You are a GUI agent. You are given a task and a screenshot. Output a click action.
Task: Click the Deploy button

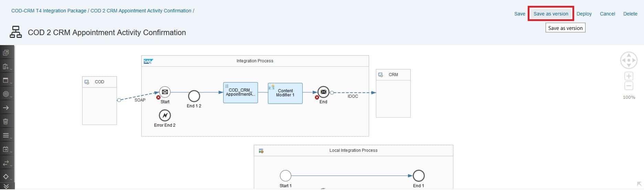coord(584,14)
